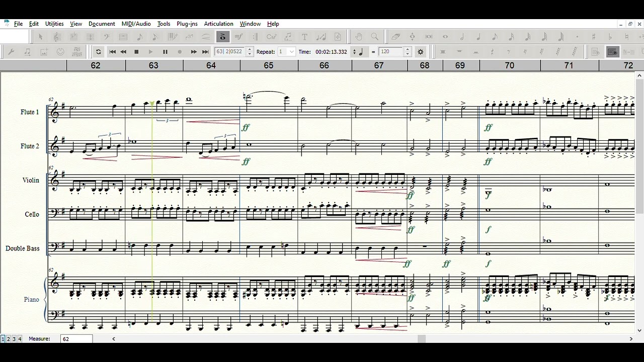
Task: Select the Lyrics tool
Action: coord(288,37)
